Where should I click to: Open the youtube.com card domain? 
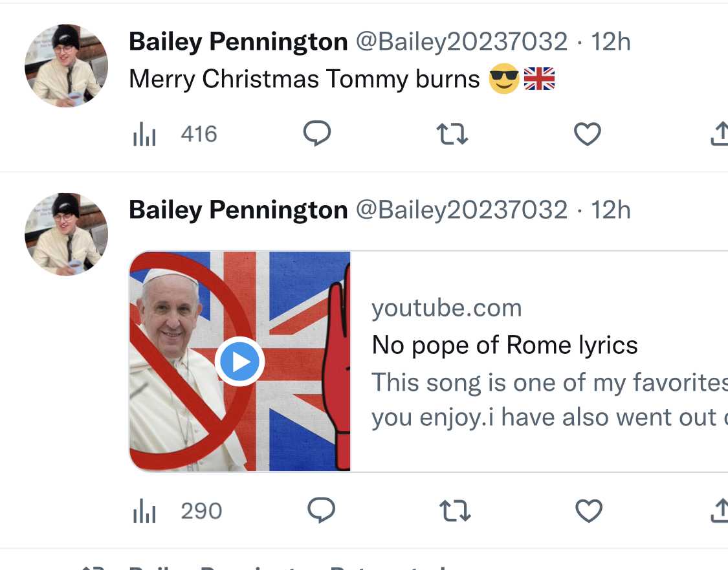point(447,308)
